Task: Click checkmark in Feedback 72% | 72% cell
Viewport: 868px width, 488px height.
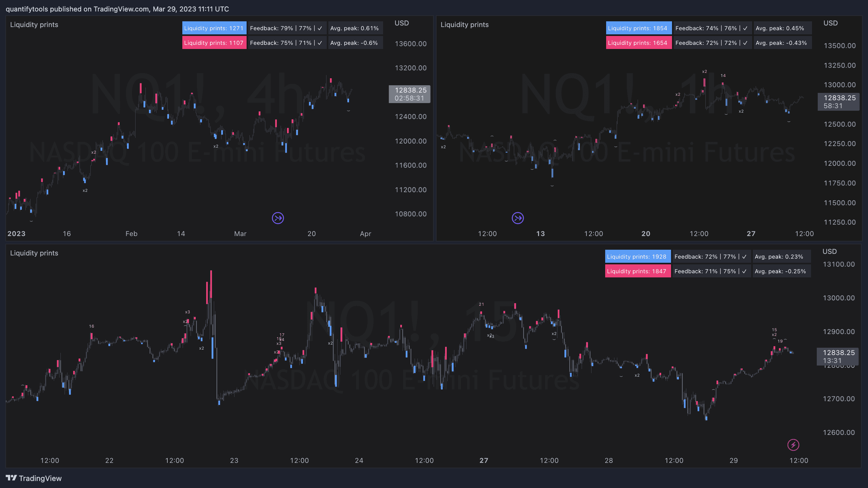Action: point(745,43)
